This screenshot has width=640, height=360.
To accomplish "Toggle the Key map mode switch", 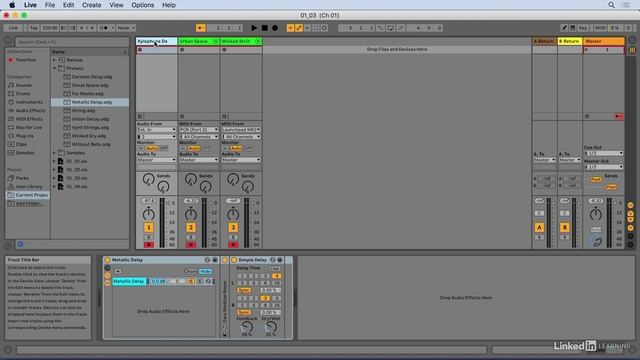I will [x=583, y=28].
